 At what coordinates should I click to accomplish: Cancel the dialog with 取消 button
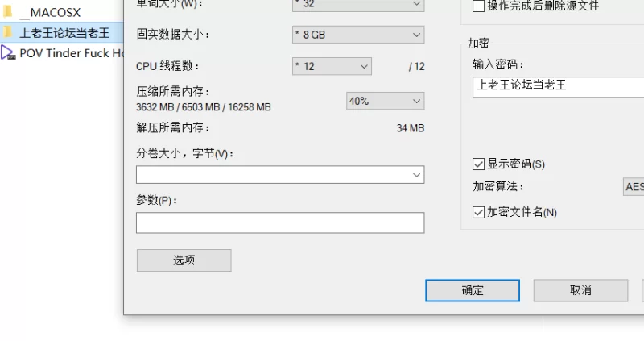click(x=580, y=290)
